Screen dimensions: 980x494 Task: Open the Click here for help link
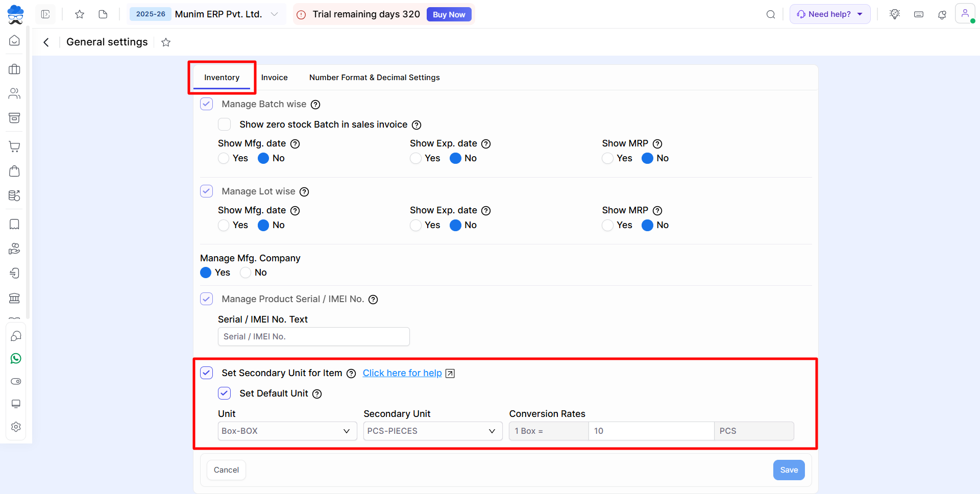(402, 373)
